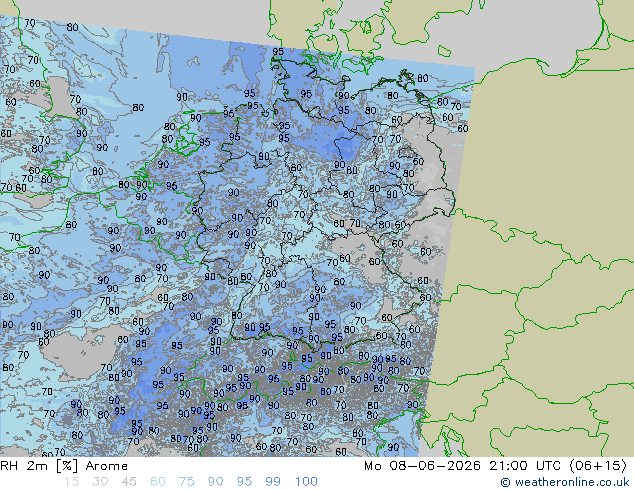Select the 30 value in the legend
This screenshot has height=490, width=634.
click(x=100, y=482)
